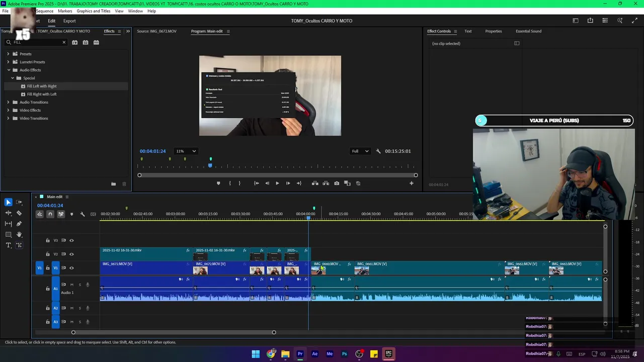The width and height of the screenshot is (644, 362).
Task: Open the Full playback resolution dropdown
Action: click(x=360, y=151)
